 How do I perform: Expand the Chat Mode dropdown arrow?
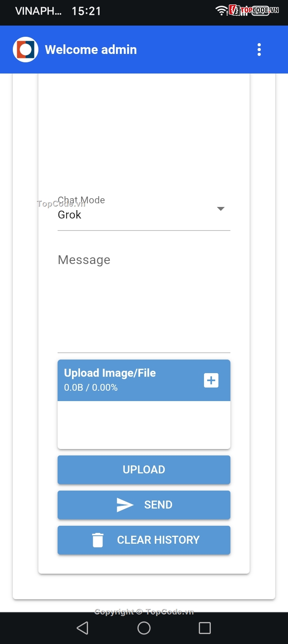click(x=220, y=209)
